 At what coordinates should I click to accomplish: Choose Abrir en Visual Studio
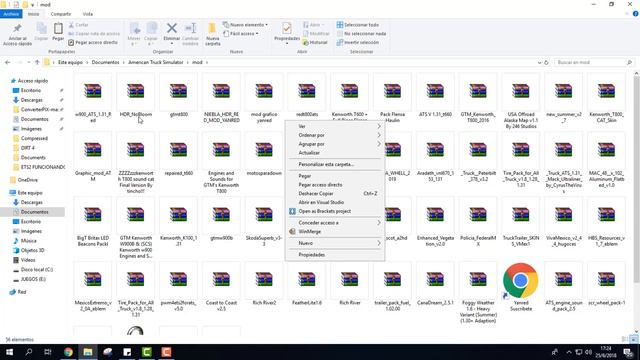[x=335, y=202]
